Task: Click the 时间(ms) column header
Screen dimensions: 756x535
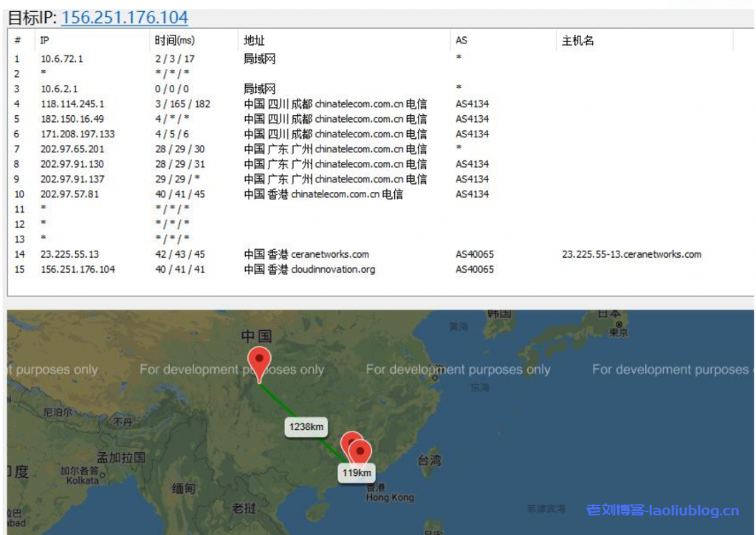Action: pyautogui.click(x=174, y=41)
